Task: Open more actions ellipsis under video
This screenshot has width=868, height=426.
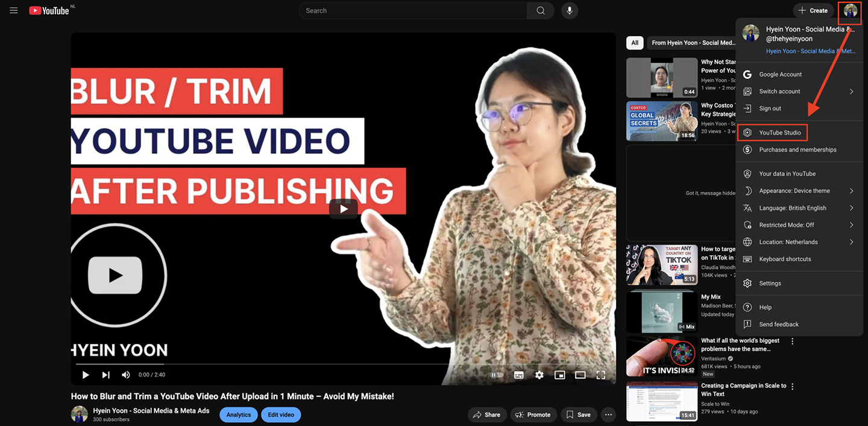Action: (608, 415)
